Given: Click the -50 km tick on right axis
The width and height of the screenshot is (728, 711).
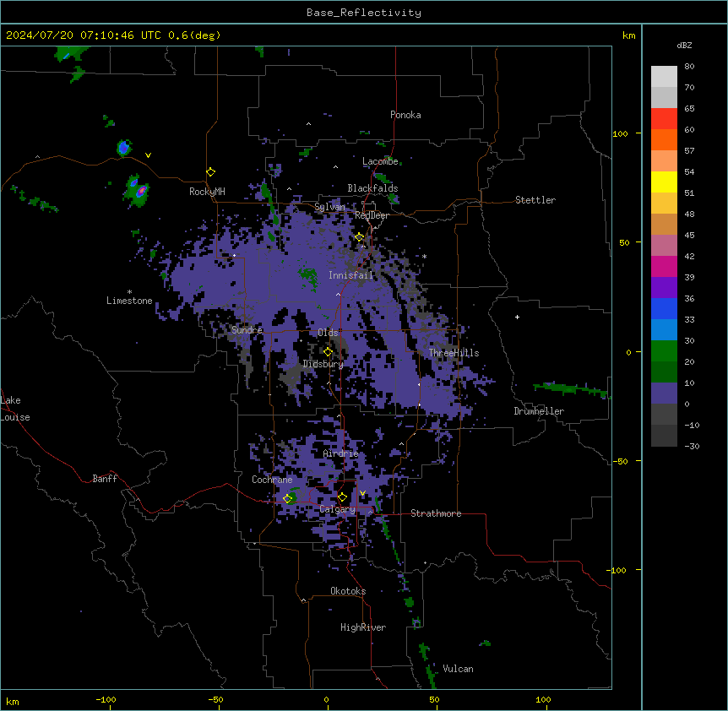Looking at the screenshot, I should pyautogui.click(x=620, y=461).
